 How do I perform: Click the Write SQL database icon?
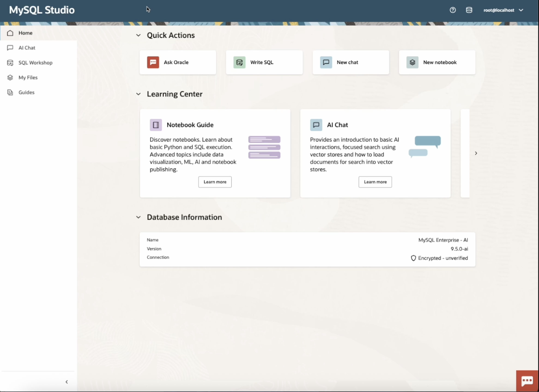pyautogui.click(x=239, y=62)
